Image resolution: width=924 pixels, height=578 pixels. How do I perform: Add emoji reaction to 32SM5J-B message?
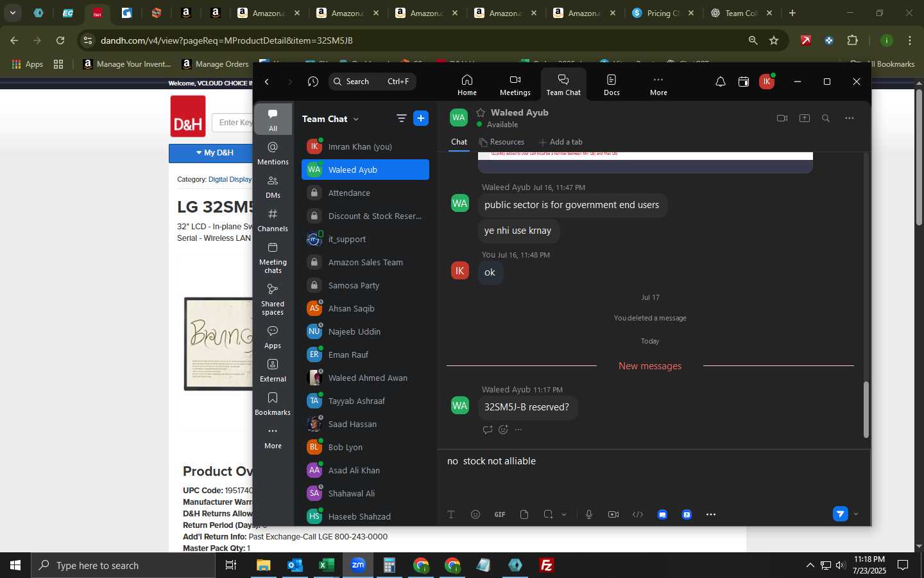click(503, 430)
